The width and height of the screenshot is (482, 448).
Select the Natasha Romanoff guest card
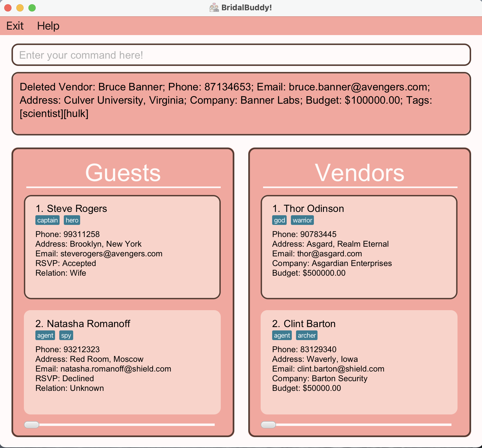[x=122, y=362]
